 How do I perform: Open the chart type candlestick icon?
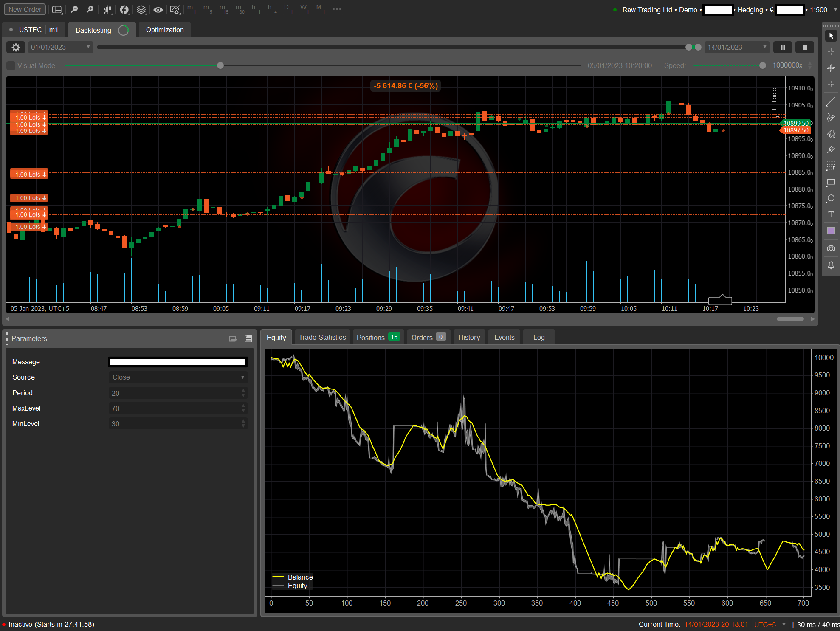tap(107, 9)
